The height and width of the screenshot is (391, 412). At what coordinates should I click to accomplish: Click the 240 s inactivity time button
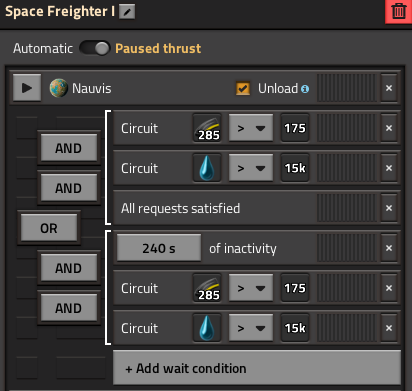click(159, 248)
